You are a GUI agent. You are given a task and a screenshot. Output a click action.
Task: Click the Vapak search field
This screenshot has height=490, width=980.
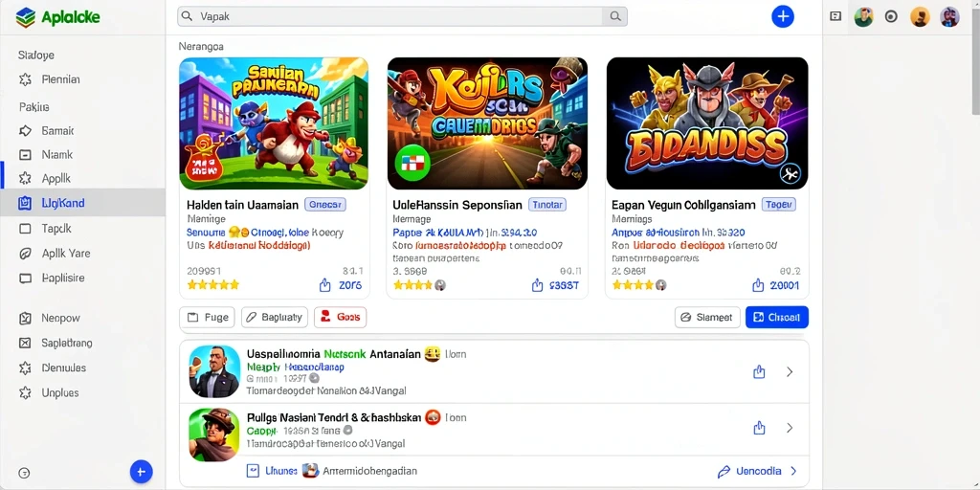point(390,17)
